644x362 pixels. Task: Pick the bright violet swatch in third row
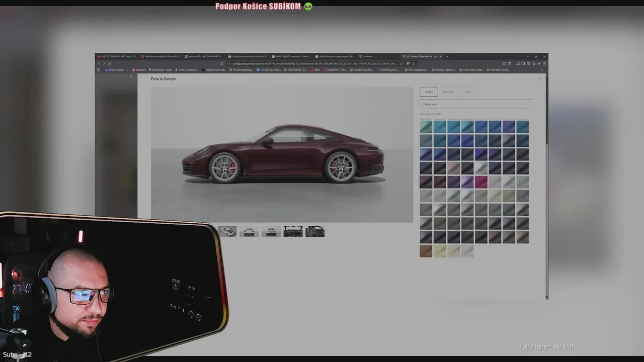point(481,154)
